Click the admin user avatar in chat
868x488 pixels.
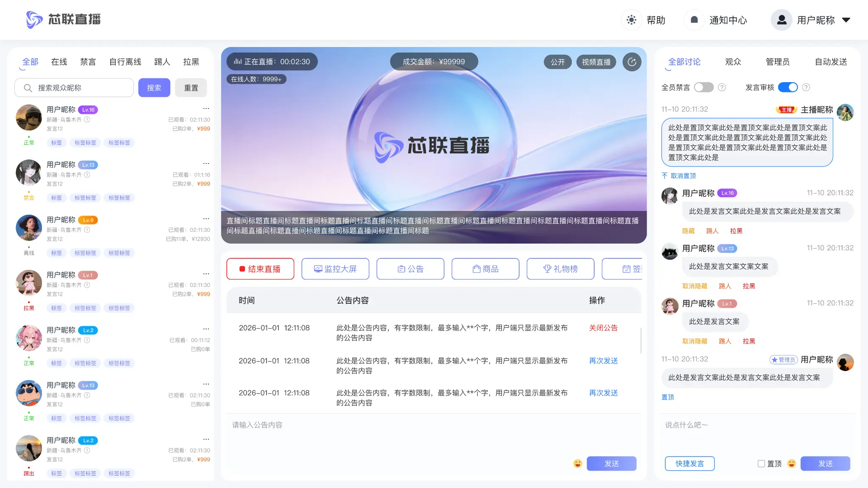[845, 362]
